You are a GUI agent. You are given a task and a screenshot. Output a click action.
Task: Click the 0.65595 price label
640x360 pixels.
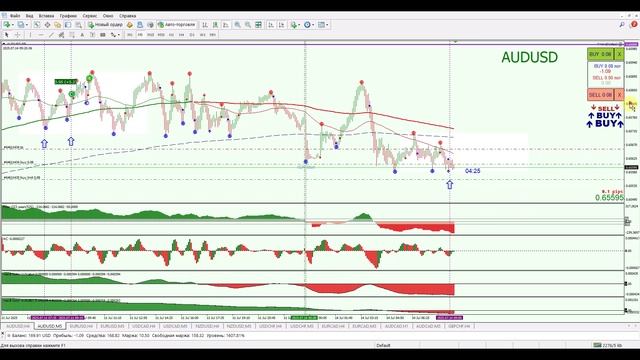click(609, 198)
